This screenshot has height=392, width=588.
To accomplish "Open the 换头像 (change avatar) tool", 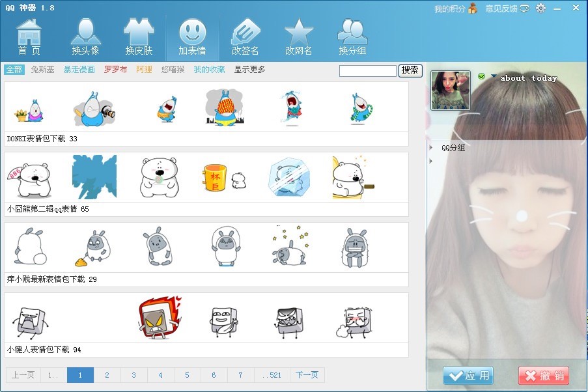I will click(x=85, y=36).
